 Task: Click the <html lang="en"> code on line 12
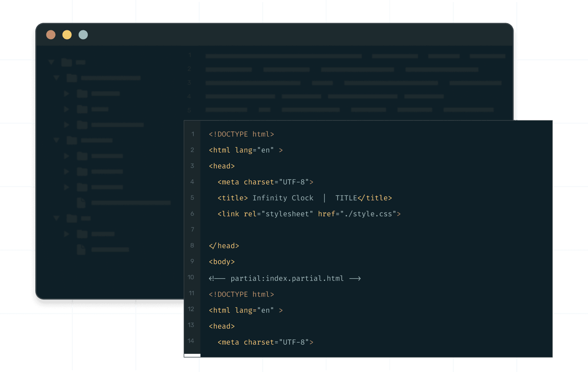(246, 311)
